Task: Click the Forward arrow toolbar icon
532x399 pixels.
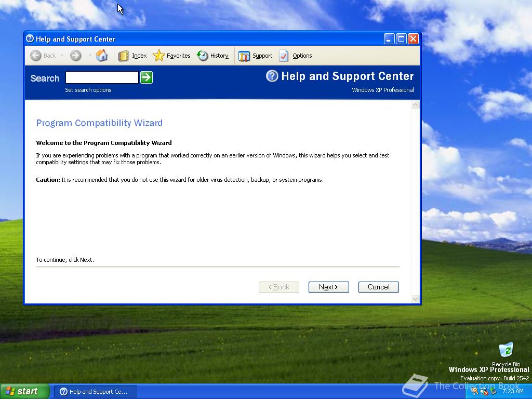Action: (76, 55)
